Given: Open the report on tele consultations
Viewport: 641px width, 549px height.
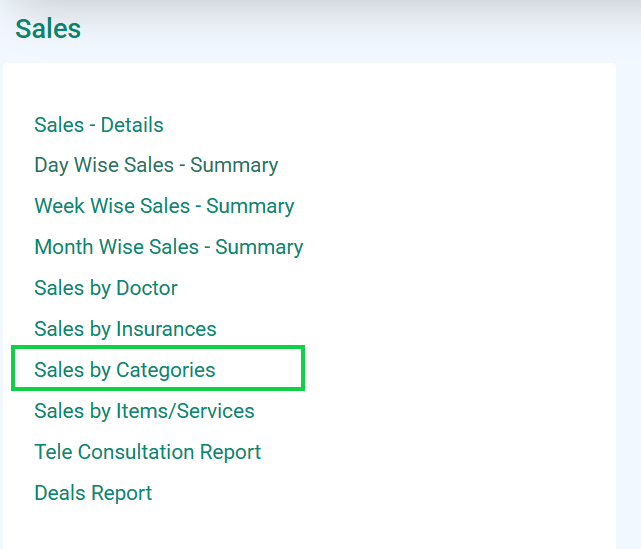Looking at the screenshot, I should pos(148,452).
